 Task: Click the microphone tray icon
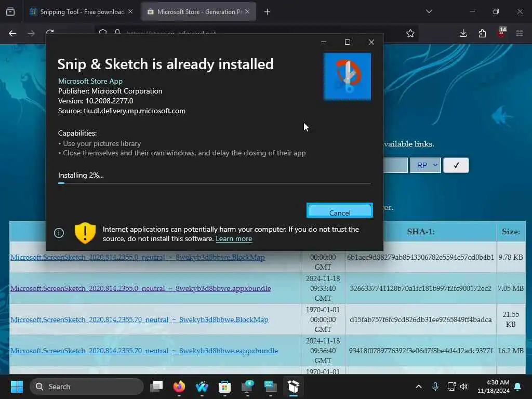point(435,387)
